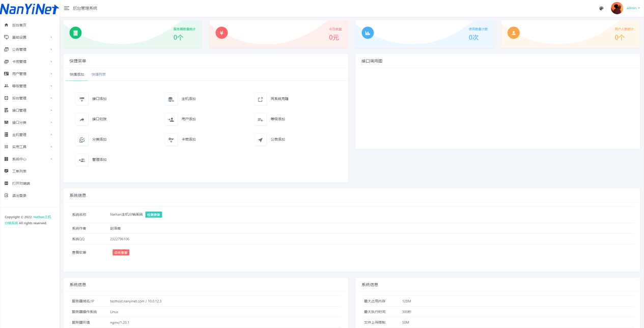Click the admin avatar thumbnail
Screen dimensions: 644x328
pyautogui.click(x=617, y=8)
